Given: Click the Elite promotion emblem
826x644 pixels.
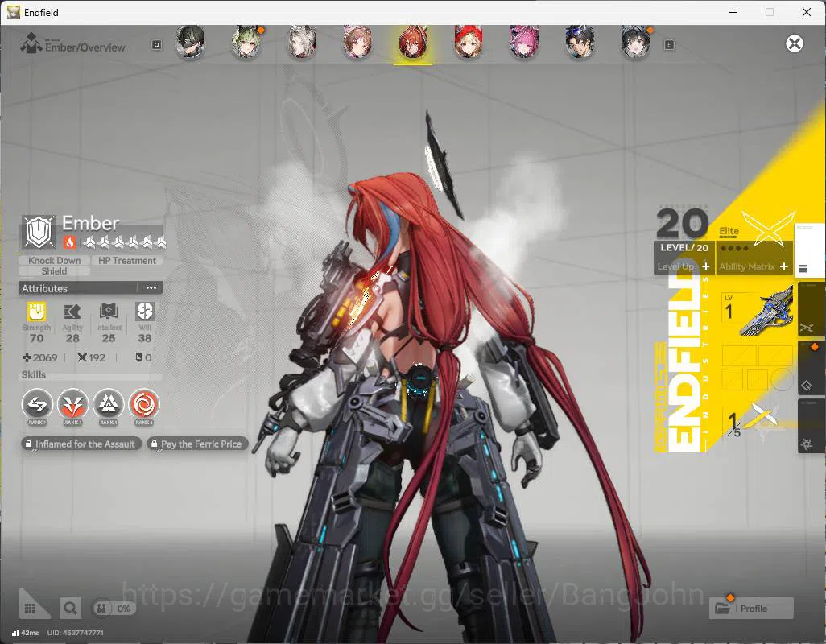Looking at the screenshot, I should [768, 228].
